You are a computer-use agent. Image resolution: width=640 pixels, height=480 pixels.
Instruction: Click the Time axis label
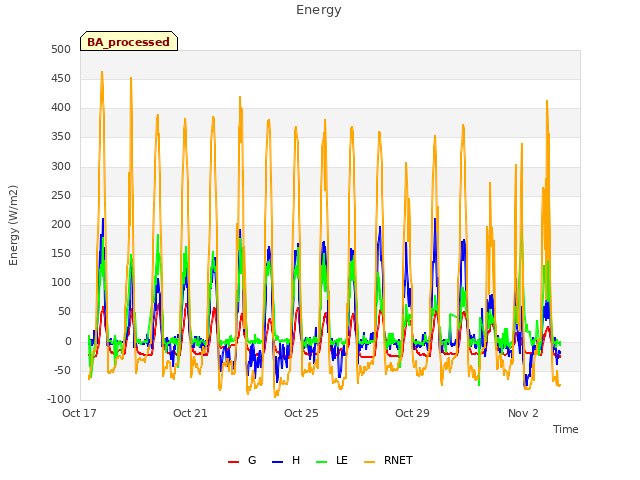[566, 429]
